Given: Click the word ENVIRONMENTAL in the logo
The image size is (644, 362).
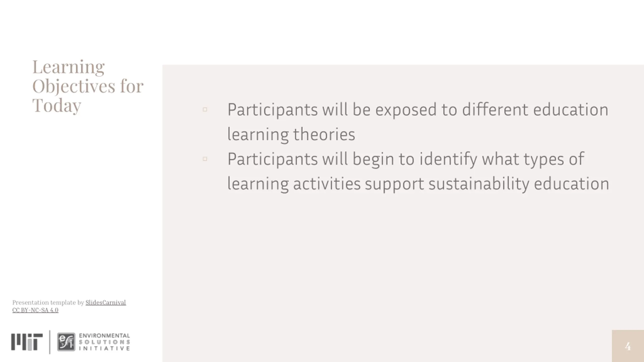Looking at the screenshot, I should [x=104, y=336].
